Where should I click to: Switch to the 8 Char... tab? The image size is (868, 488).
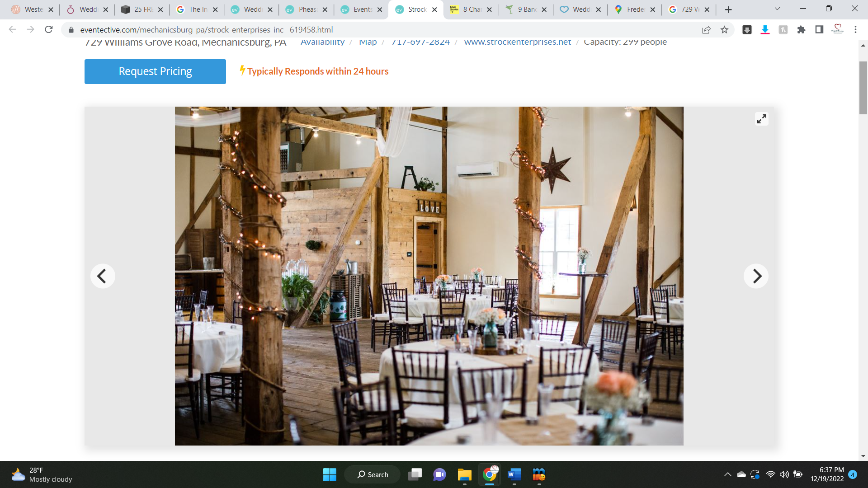tap(472, 9)
